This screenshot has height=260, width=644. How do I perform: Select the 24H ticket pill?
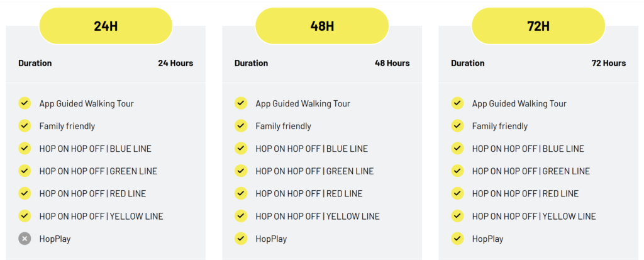click(106, 26)
